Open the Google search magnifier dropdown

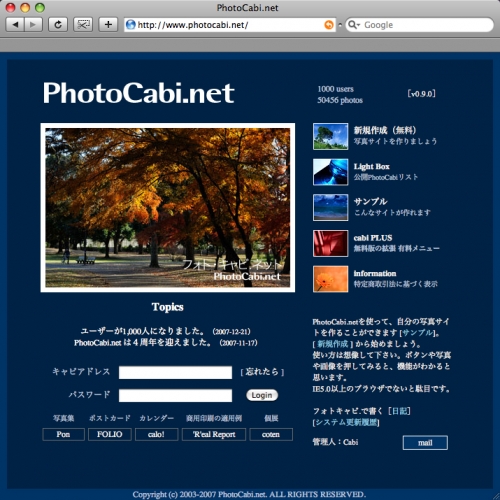[354, 25]
